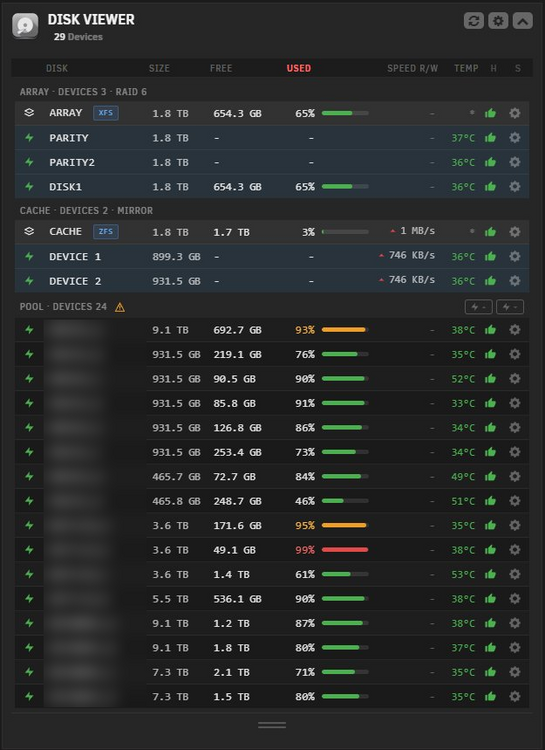The image size is (545, 750).
Task: Click thumbs-up for pool disk with 536.1 GB free
Action: 490,599
